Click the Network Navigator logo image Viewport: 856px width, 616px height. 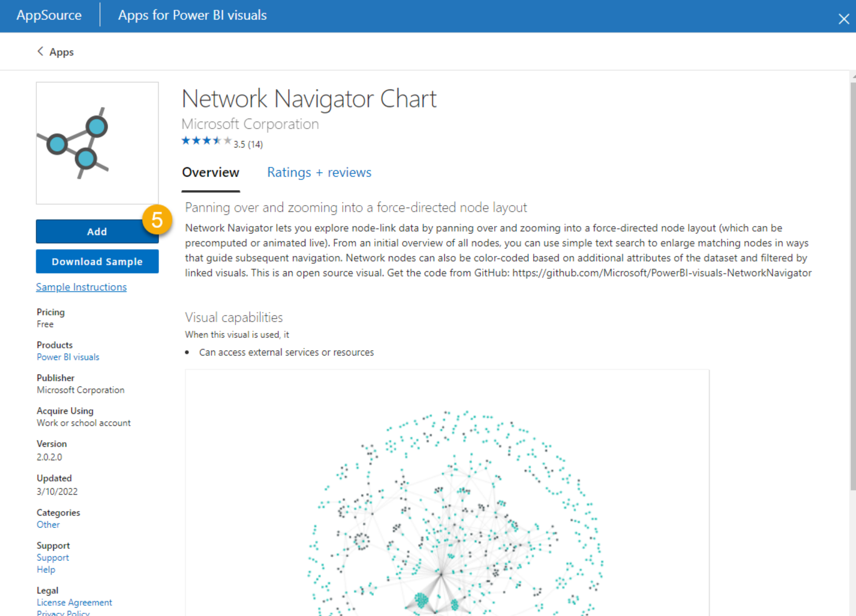coord(97,143)
